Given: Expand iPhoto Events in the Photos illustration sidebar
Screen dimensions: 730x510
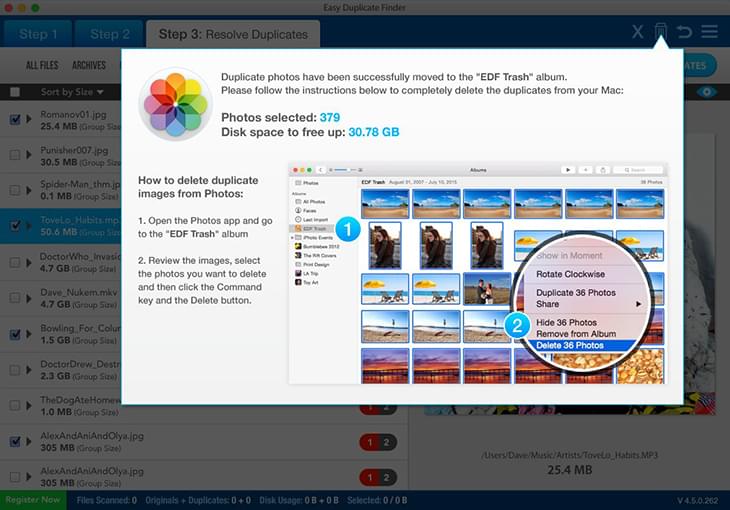Looking at the screenshot, I should pos(292,238).
